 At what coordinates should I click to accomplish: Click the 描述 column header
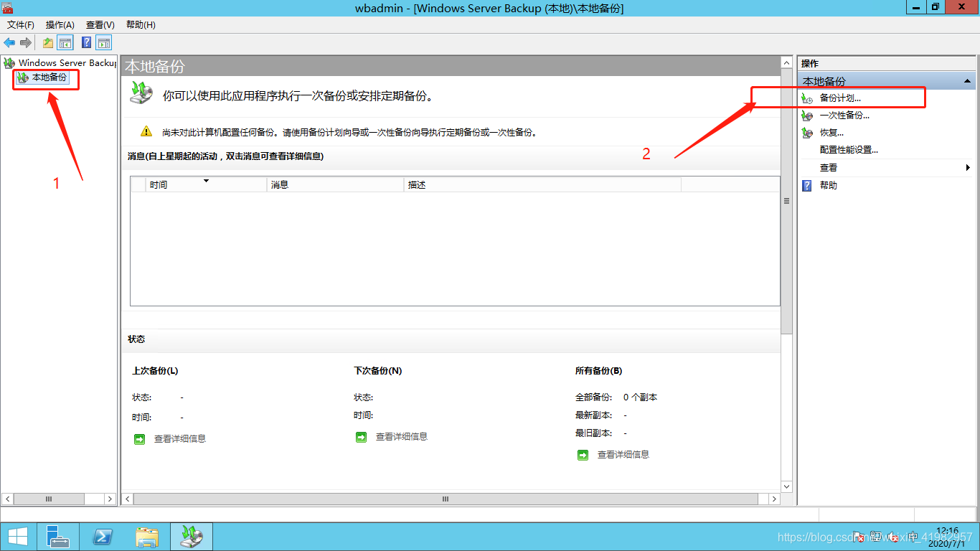542,184
